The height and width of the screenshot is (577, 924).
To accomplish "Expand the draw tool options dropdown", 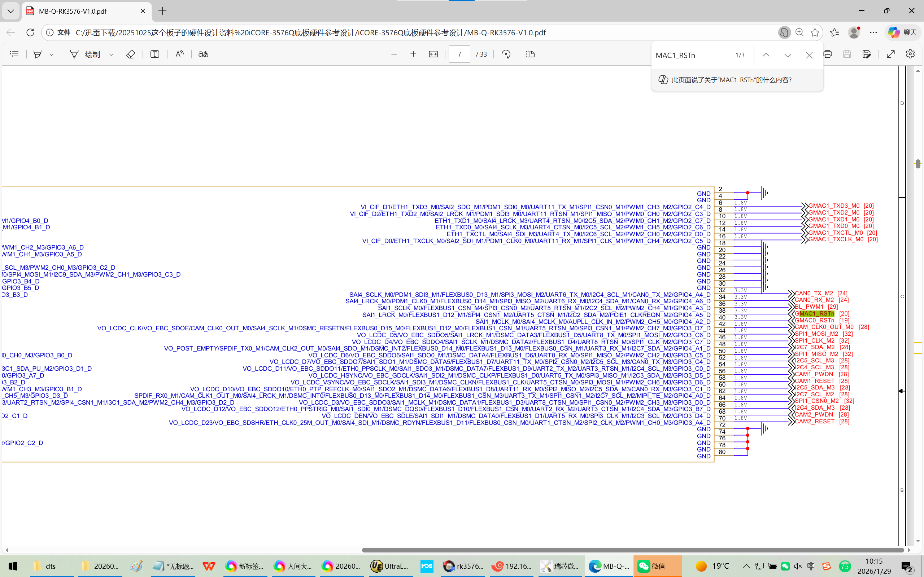I will pyautogui.click(x=111, y=54).
